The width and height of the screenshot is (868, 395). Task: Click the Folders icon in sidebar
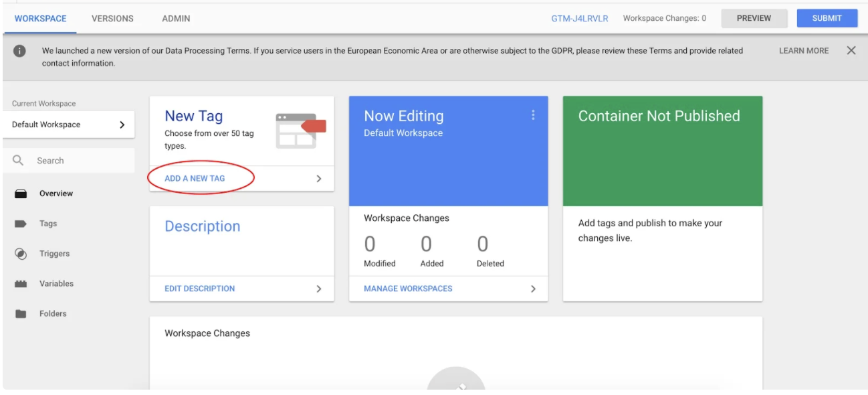pos(21,313)
